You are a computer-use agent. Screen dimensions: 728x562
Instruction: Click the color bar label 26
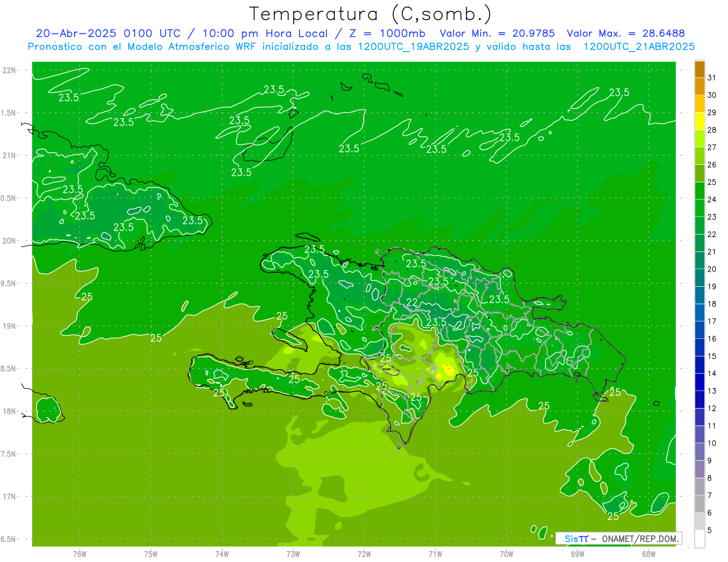click(x=712, y=164)
